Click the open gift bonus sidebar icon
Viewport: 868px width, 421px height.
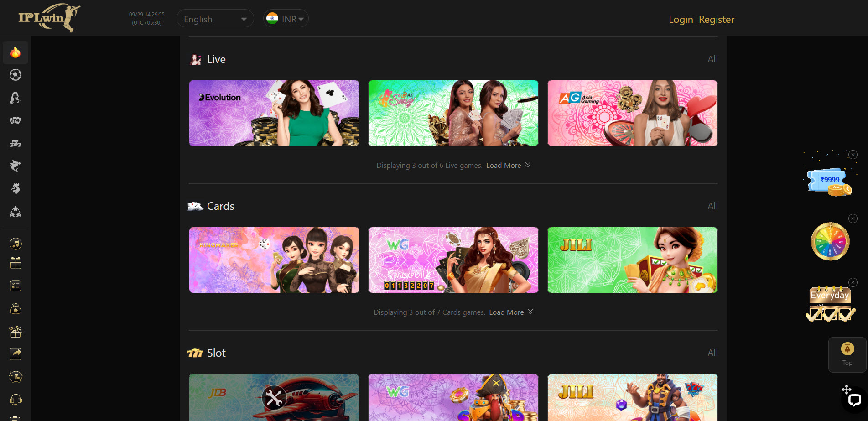pos(16,332)
